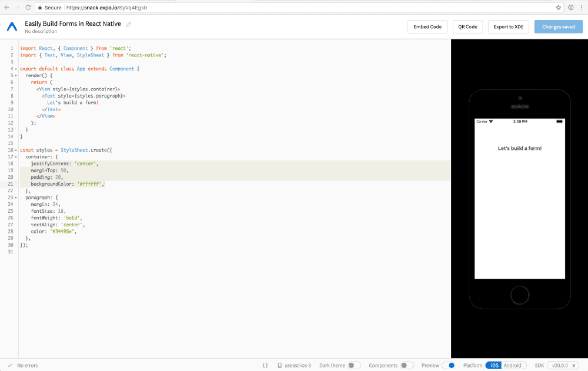Turn on the Components toggle
The image size is (588, 371).
coord(406,365)
